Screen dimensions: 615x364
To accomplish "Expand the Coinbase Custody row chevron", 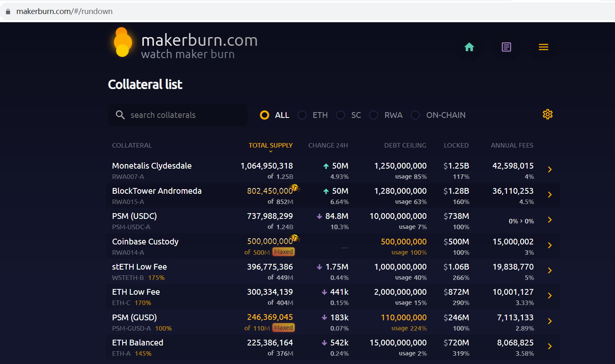I will [550, 245].
